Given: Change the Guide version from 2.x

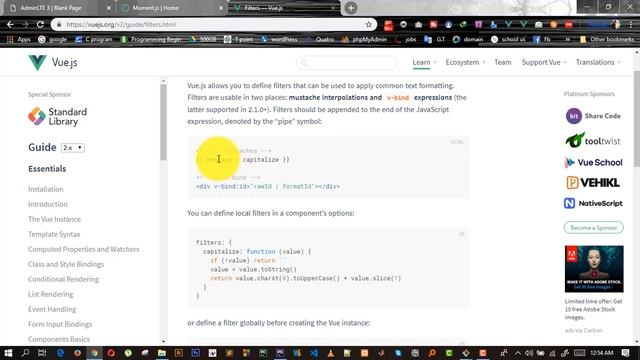Looking at the screenshot, I should pos(73,147).
